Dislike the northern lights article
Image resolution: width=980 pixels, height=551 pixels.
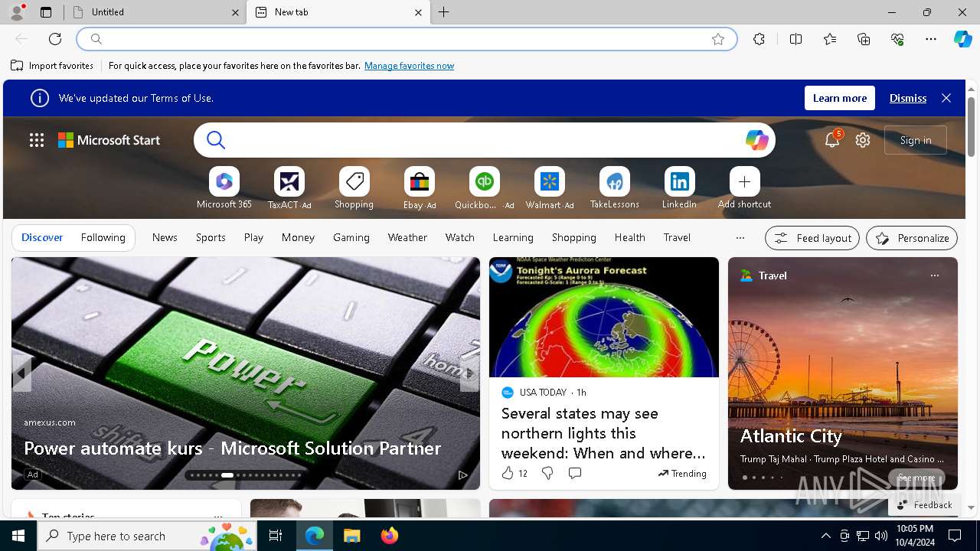[x=547, y=474]
